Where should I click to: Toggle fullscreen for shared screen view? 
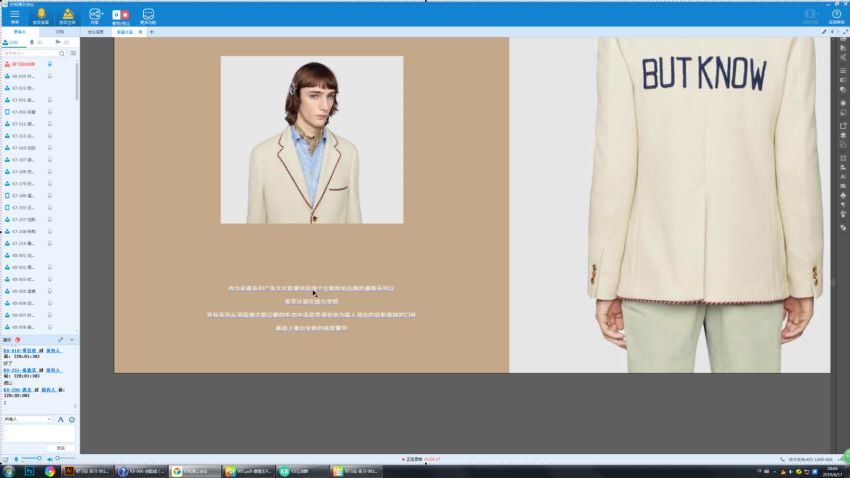pos(845,32)
